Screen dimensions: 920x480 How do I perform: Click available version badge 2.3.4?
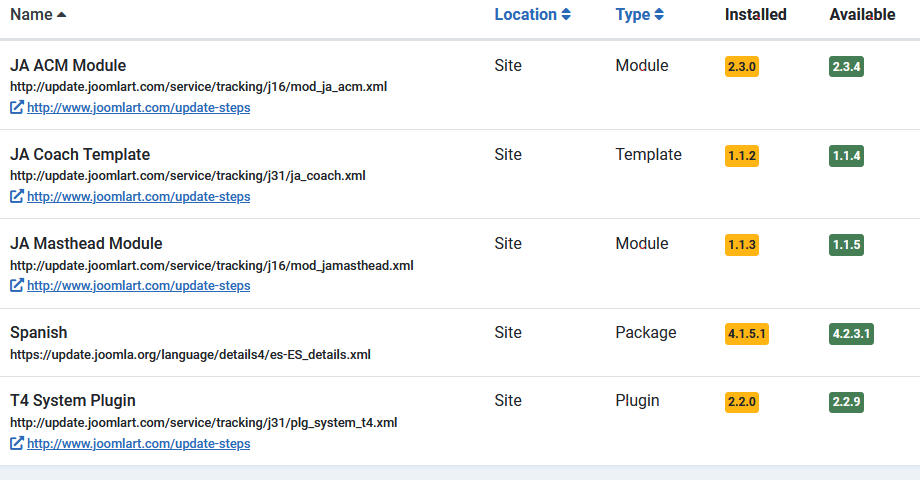[846, 67]
